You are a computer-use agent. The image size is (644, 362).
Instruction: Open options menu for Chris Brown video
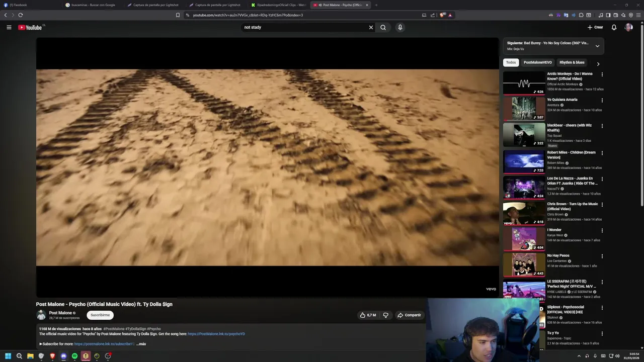pyautogui.click(x=602, y=204)
